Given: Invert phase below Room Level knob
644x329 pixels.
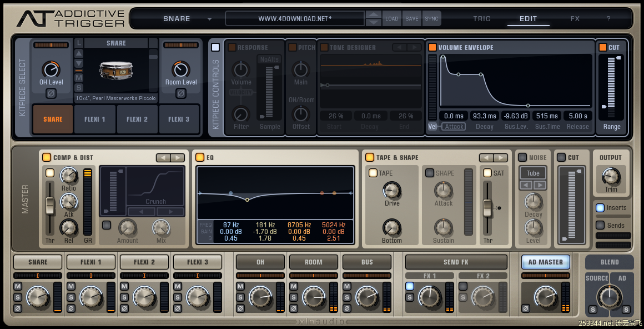Looking at the screenshot, I should pos(181,93).
